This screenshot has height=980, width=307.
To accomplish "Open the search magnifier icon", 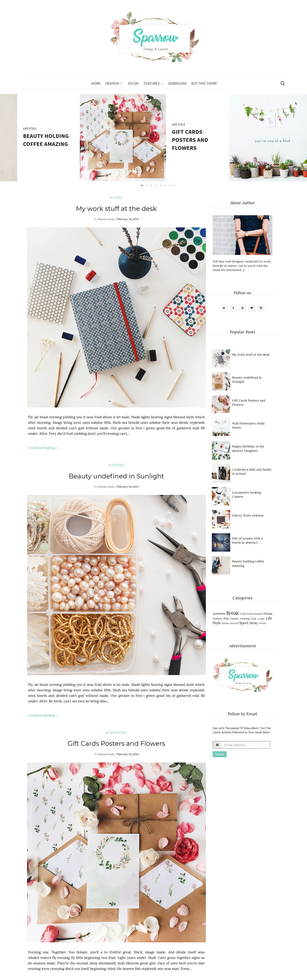I will pyautogui.click(x=282, y=83).
